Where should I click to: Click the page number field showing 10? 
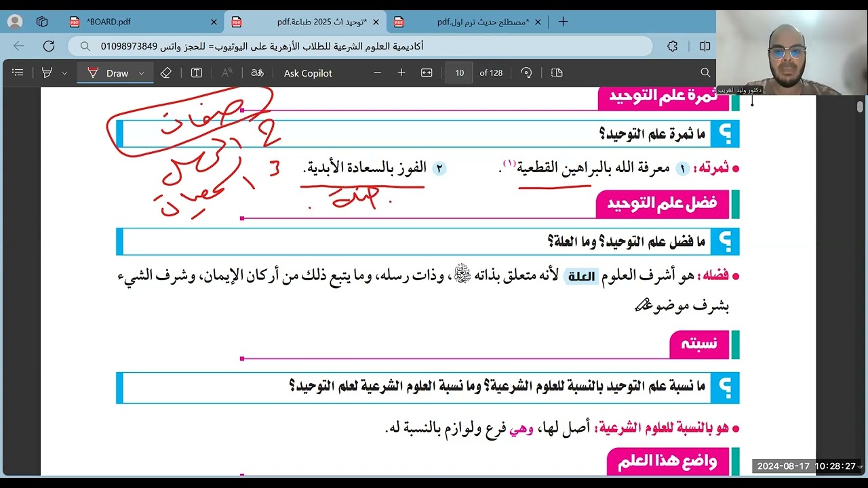click(460, 73)
